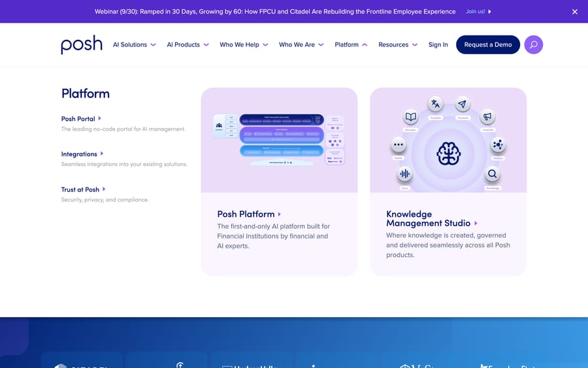Click the paper plane icon in the graphic
The image size is (588, 368).
(463, 104)
